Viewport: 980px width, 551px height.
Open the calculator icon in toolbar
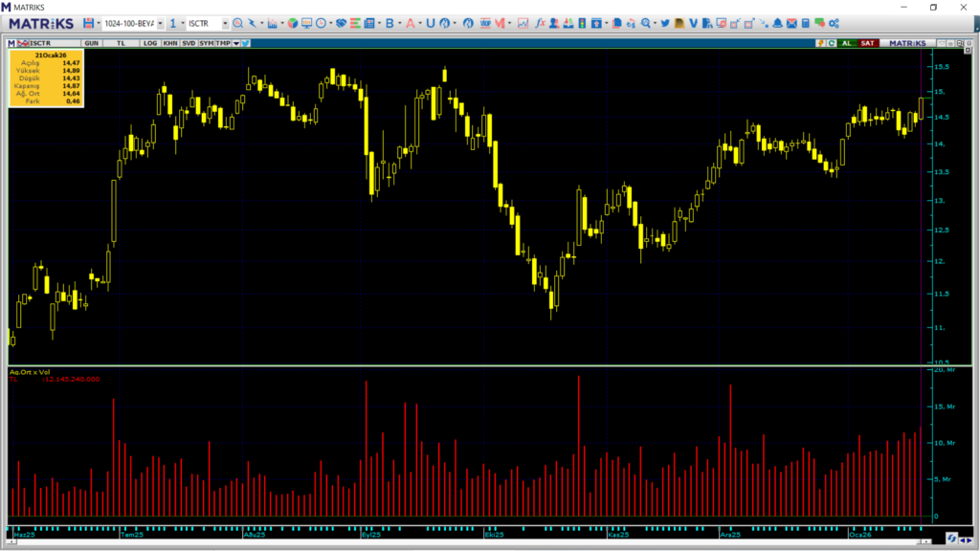click(805, 23)
